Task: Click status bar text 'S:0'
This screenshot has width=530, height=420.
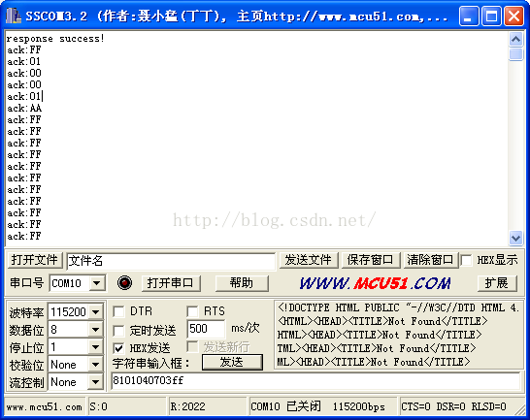Action: click(x=99, y=406)
